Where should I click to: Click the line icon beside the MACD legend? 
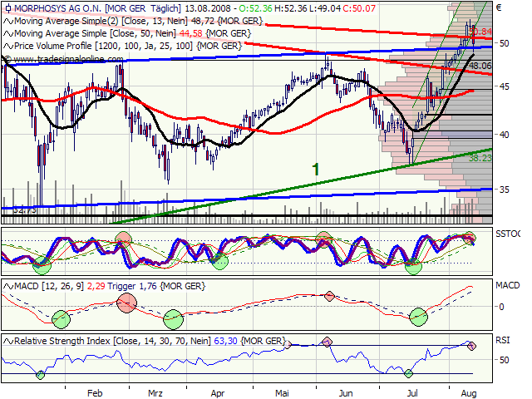(8, 287)
